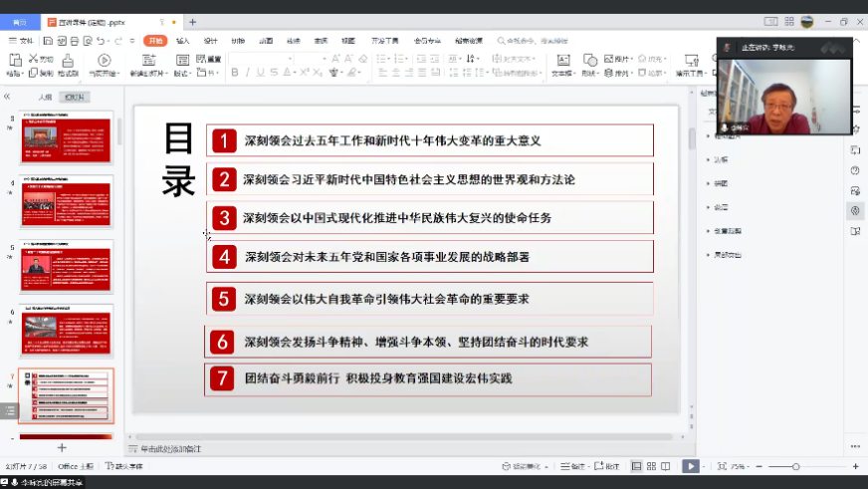Toggle normal view mode in status bar
868x489 pixels.
coord(637,466)
